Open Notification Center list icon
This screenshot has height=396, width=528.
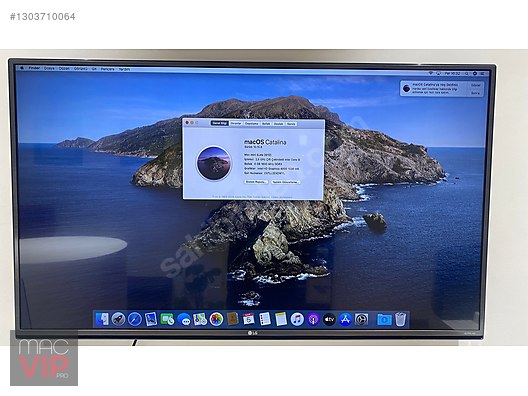(482, 73)
